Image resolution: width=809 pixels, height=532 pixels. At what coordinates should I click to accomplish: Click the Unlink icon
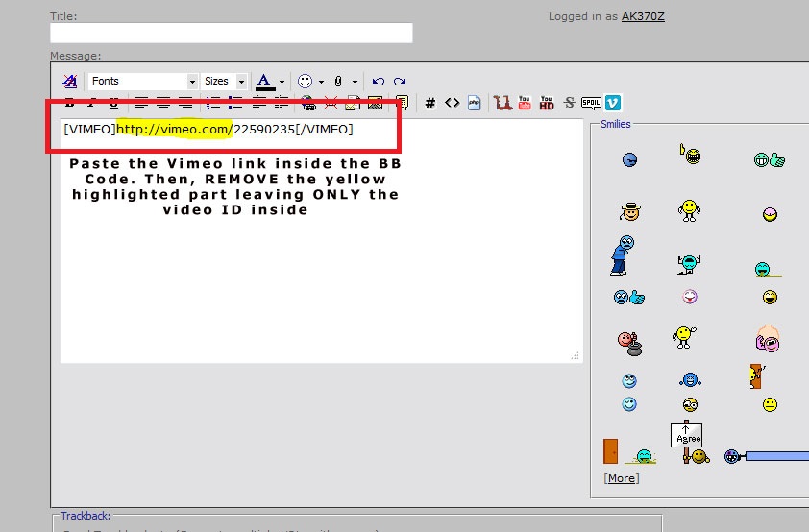[x=331, y=103]
